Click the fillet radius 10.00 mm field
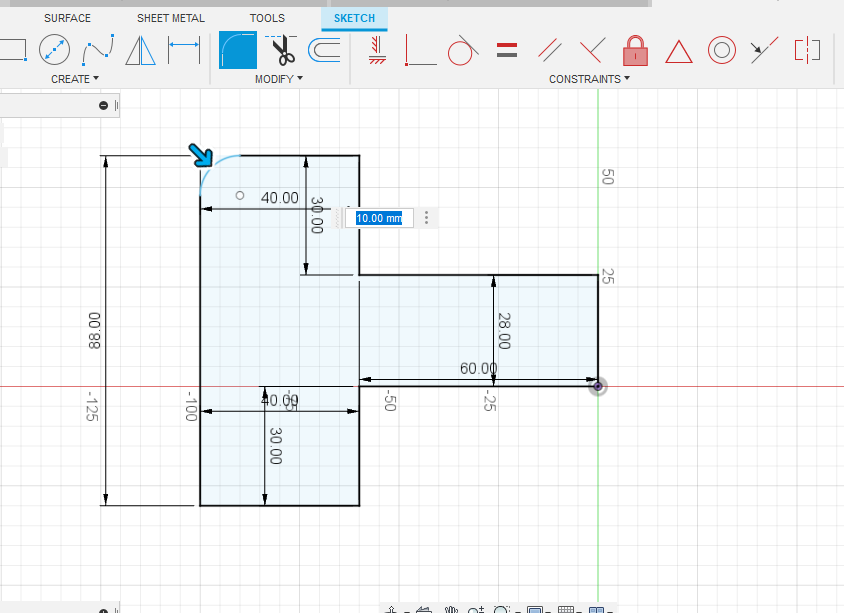Viewport: 844px width, 613px height. tap(379, 218)
